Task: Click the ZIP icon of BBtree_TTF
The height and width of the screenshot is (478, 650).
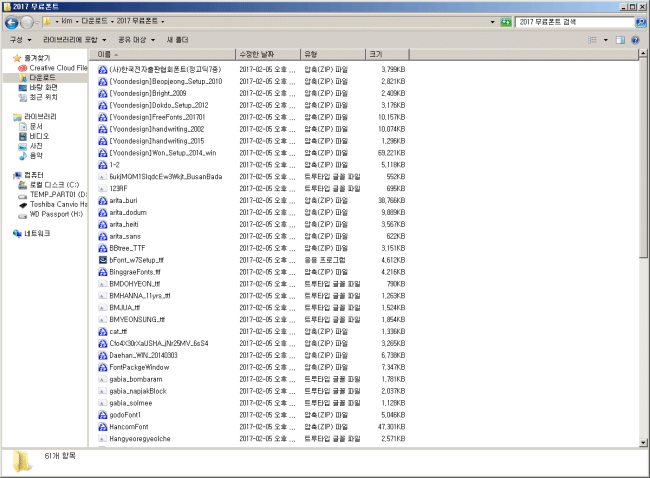Action: pyautogui.click(x=102, y=248)
